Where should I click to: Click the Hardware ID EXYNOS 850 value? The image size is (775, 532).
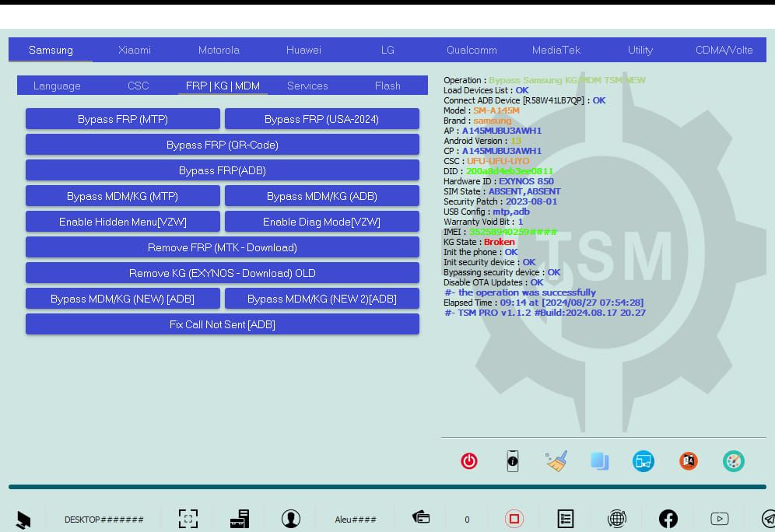526,181
